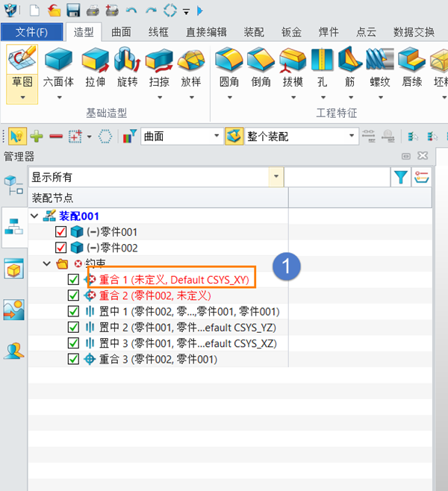Click the 草图 sketch button

[22, 74]
